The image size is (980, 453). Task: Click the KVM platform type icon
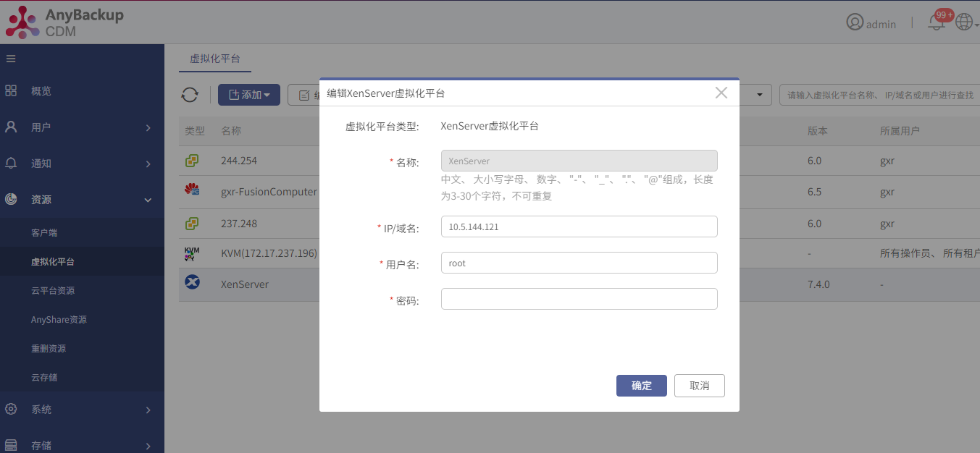191,253
